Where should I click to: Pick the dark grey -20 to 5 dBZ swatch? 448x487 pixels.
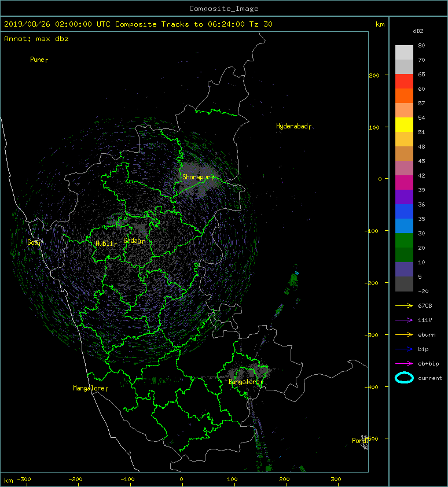pyautogui.click(x=404, y=284)
